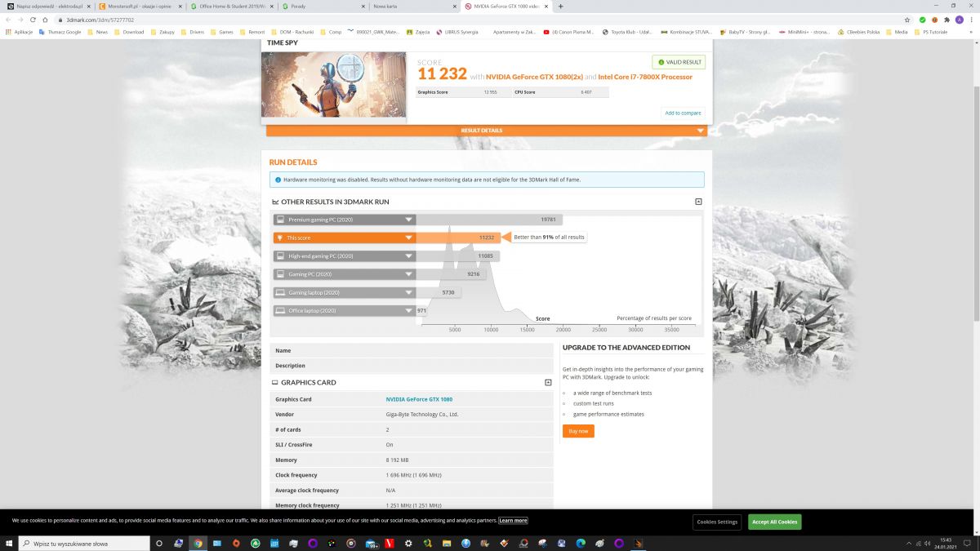The width and height of the screenshot is (980, 551).
Task: Bookmark this page with star icon
Action: pos(908,20)
